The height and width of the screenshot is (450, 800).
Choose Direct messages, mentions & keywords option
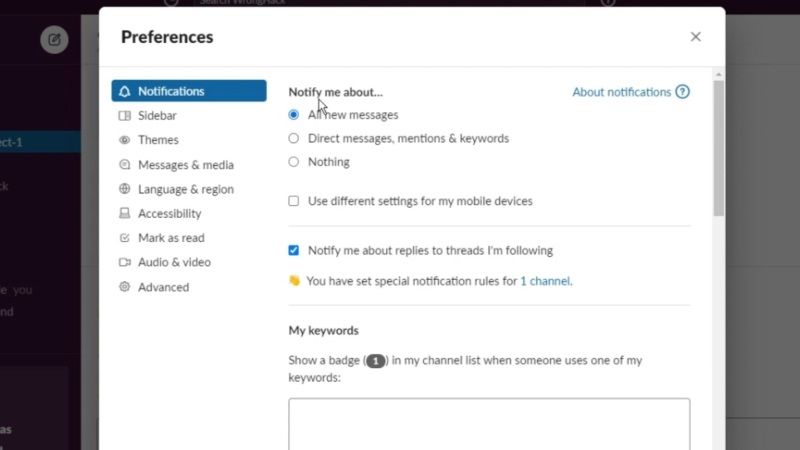pos(293,138)
